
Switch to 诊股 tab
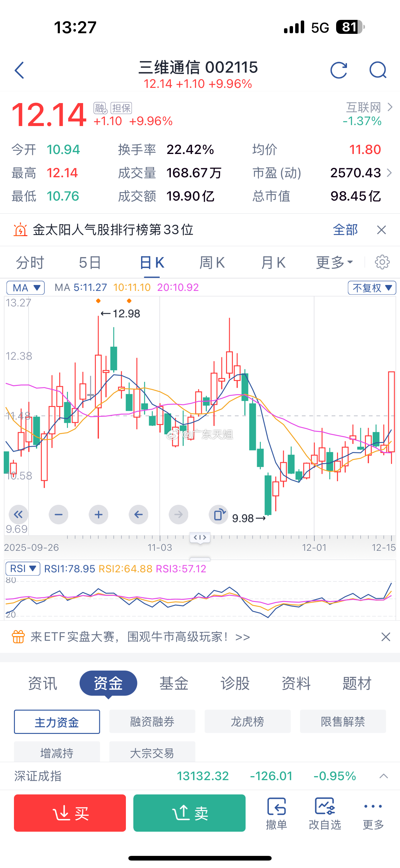point(235,683)
